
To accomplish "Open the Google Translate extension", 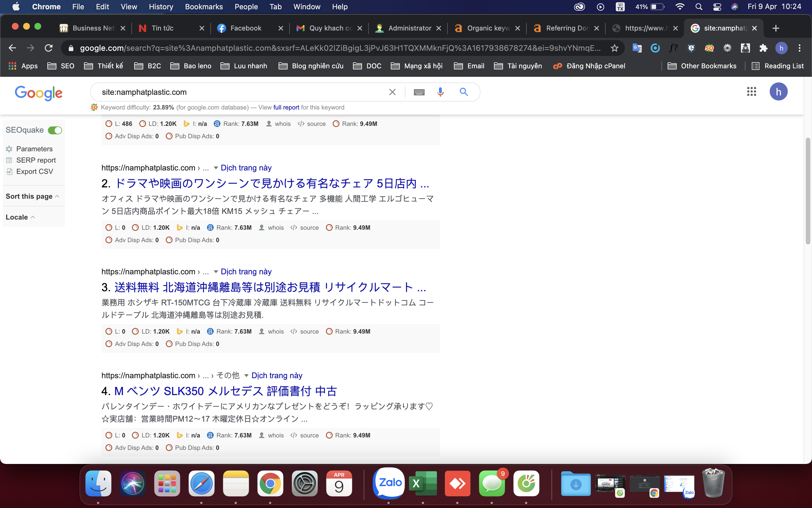I will [637, 48].
